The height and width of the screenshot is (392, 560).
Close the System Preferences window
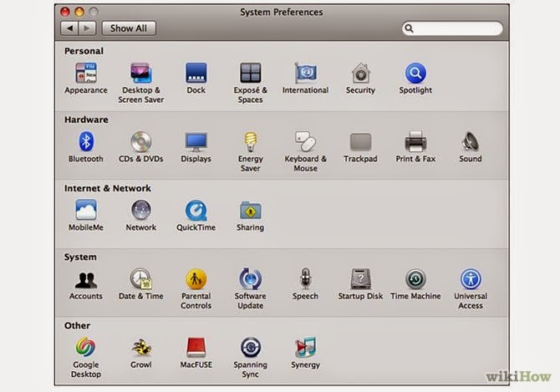(x=65, y=12)
